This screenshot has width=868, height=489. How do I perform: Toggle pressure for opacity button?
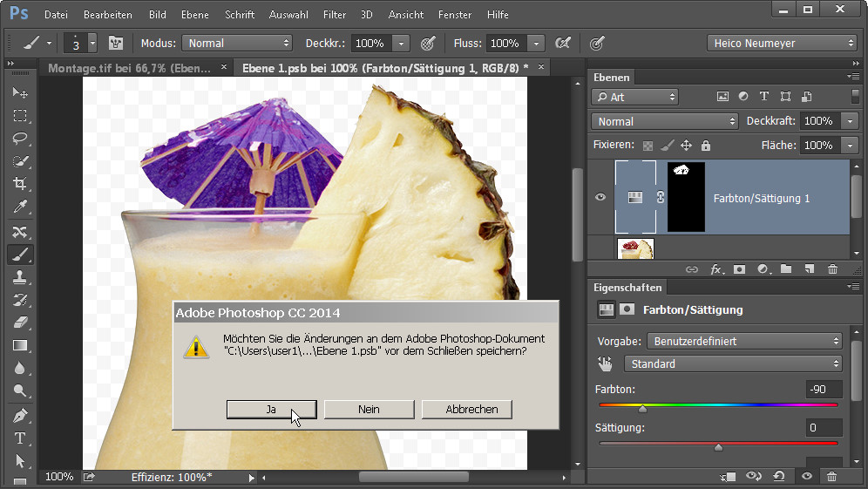tap(428, 44)
